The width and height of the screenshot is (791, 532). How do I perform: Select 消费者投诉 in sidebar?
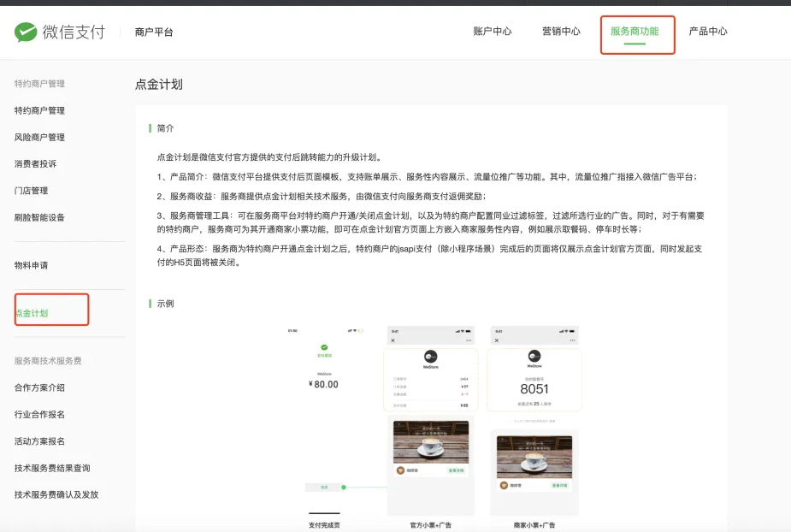click(x=35, y=163)
